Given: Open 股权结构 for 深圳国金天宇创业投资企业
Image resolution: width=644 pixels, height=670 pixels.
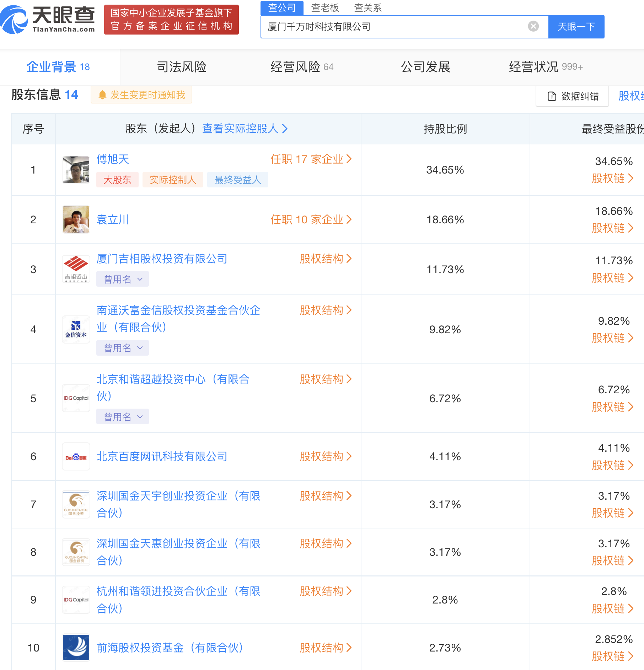Looking at the screenshot, I should click(x=326, y=496).
